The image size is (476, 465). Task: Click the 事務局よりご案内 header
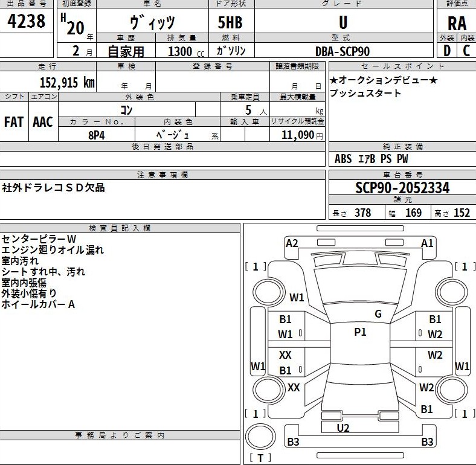pyautogui.click(x=120, y=435)
